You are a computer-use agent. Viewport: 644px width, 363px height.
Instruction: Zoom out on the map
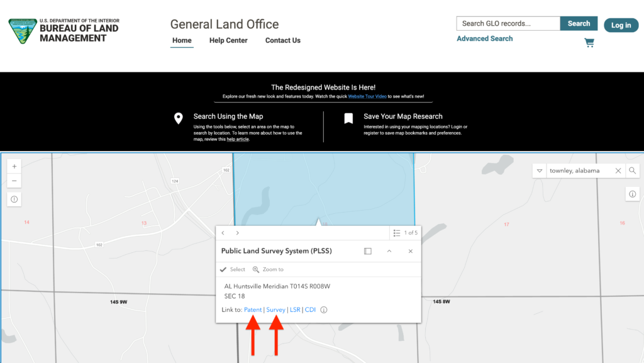coord(14,181)
